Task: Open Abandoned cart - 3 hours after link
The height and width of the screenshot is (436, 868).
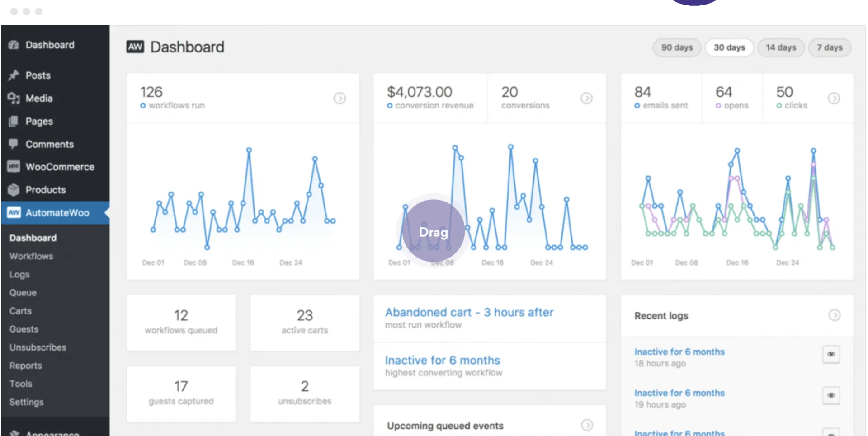Action: point(469,312)
